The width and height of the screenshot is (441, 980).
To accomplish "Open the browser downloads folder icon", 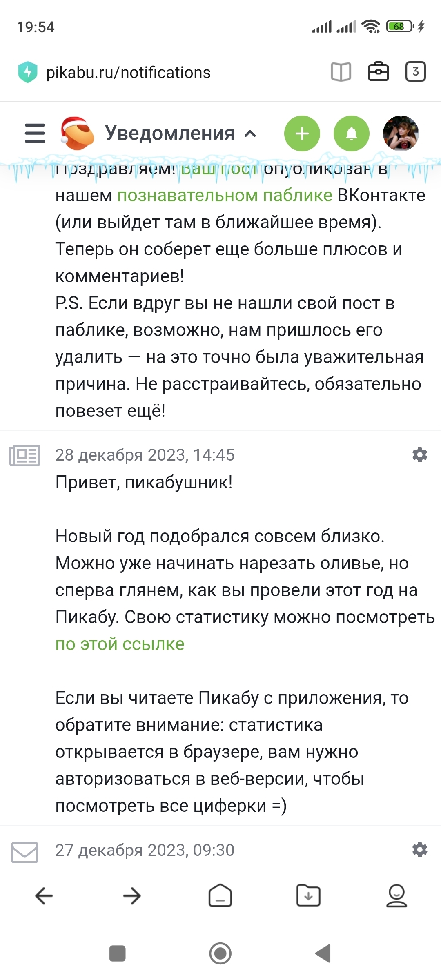I will (x=308, y=896).
